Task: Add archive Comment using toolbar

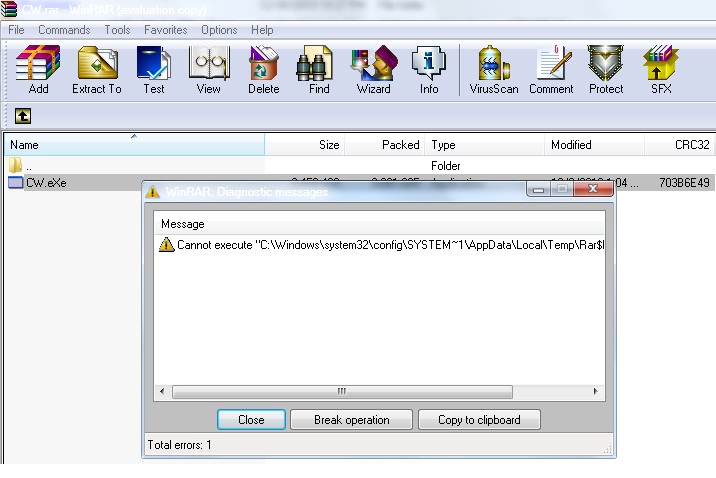Action: (551, 70)
